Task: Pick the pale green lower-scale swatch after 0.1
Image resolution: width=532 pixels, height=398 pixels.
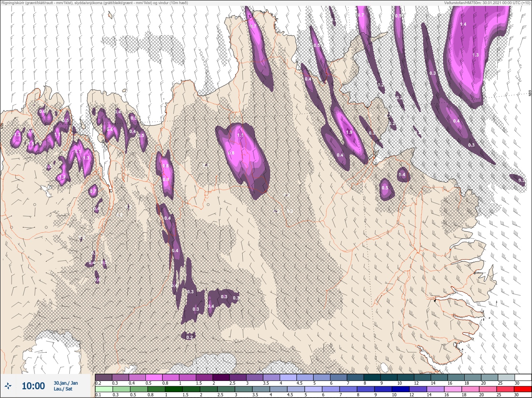Action: pyautogui.click(x=104, y=389)
